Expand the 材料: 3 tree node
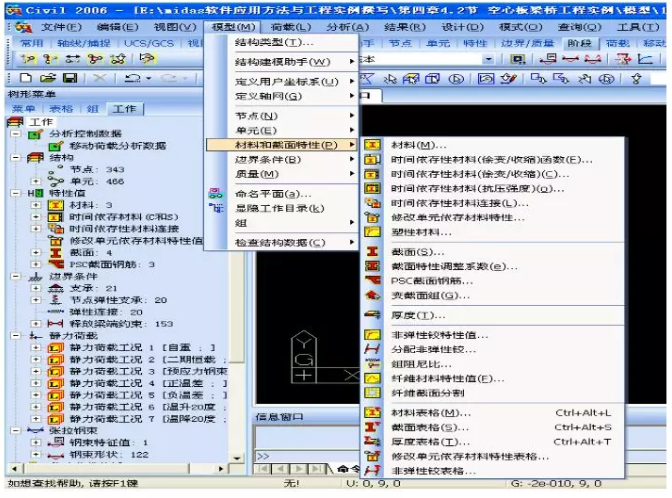672x498 pixels. [x=36, y=205]
